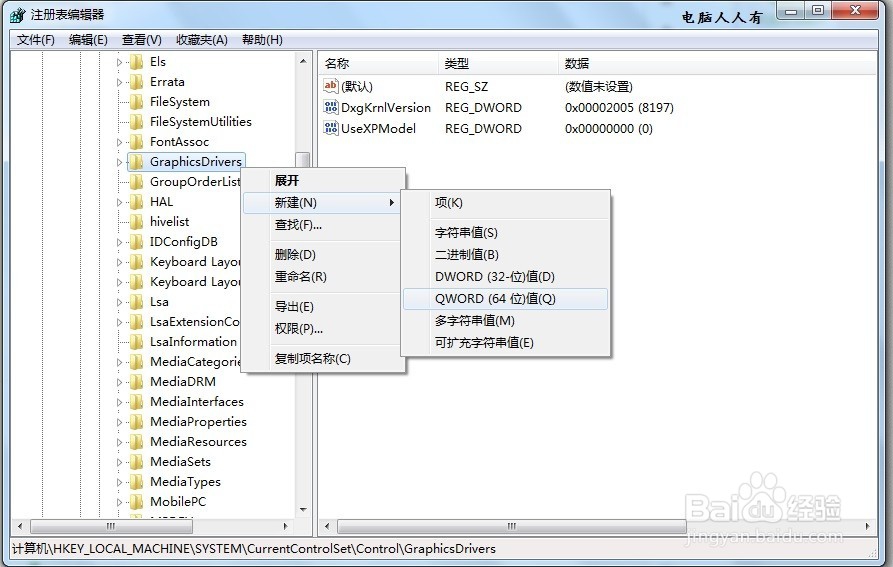Create new 项(K) key
Viewport: 893px width, 567px height.
(x=506, y=203)
